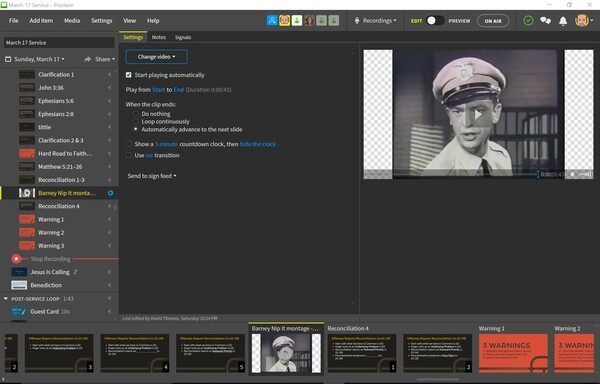The width and height of the screenshot is (600, 384).
Task: Click the 5 minute countdown link
Action: coord(166,144)
